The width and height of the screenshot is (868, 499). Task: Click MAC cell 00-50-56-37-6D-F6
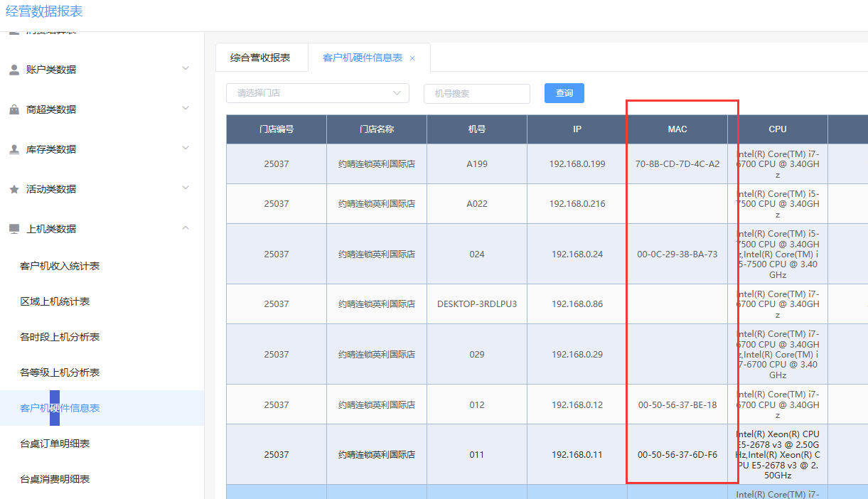point(677,454)
